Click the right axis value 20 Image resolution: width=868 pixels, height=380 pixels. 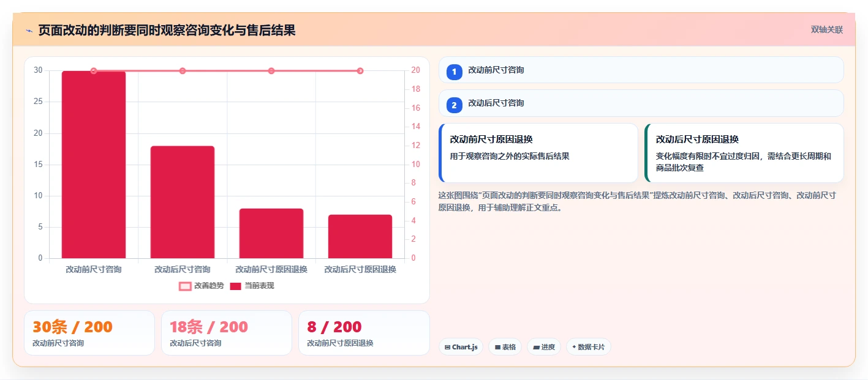pos(415,70)
